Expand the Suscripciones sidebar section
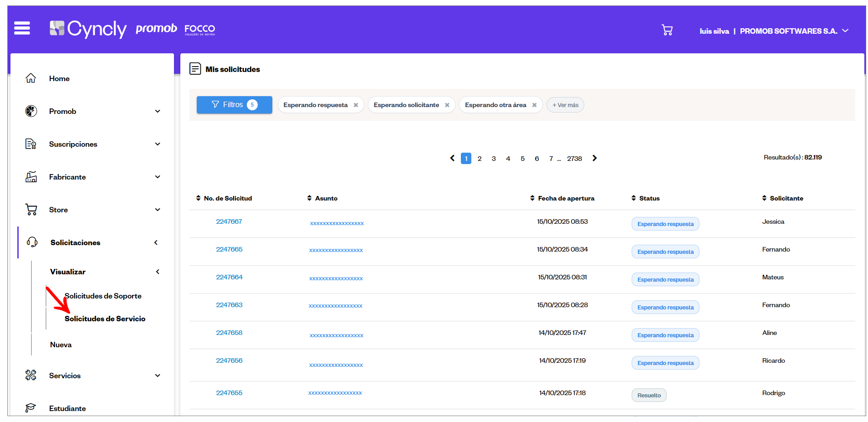This screenshot has width=868, height=422. [x=158, y=144]
